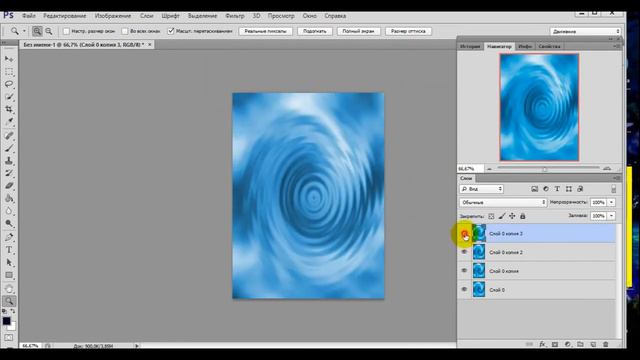Select the Brush tool
This screenshot has width=640, height=360.
click(x=9, y=148)
